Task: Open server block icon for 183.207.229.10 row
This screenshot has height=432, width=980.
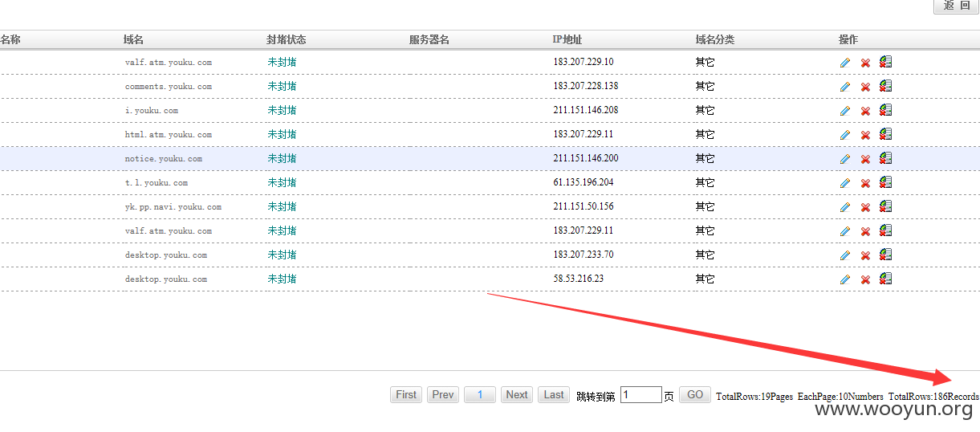Action: point(885,62)
